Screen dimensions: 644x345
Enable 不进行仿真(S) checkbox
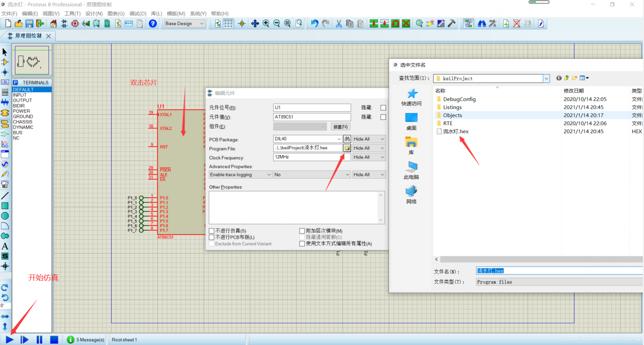(212, 231)
